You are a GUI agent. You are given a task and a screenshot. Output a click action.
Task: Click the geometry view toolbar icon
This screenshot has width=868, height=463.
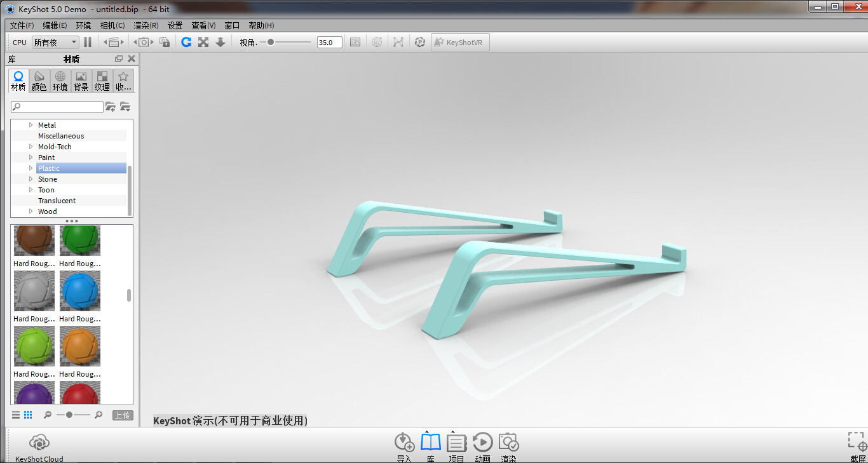point(377,42)
